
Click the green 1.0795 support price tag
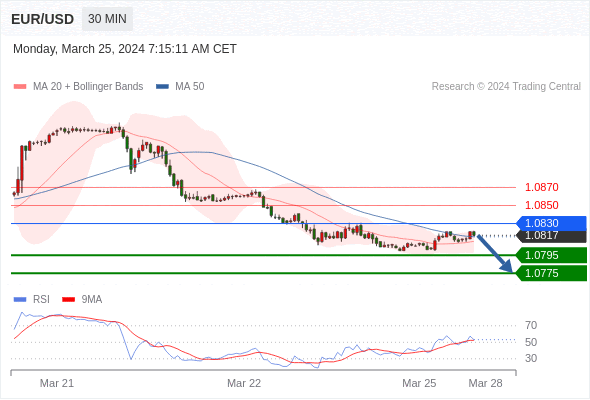tap(552, 256)
